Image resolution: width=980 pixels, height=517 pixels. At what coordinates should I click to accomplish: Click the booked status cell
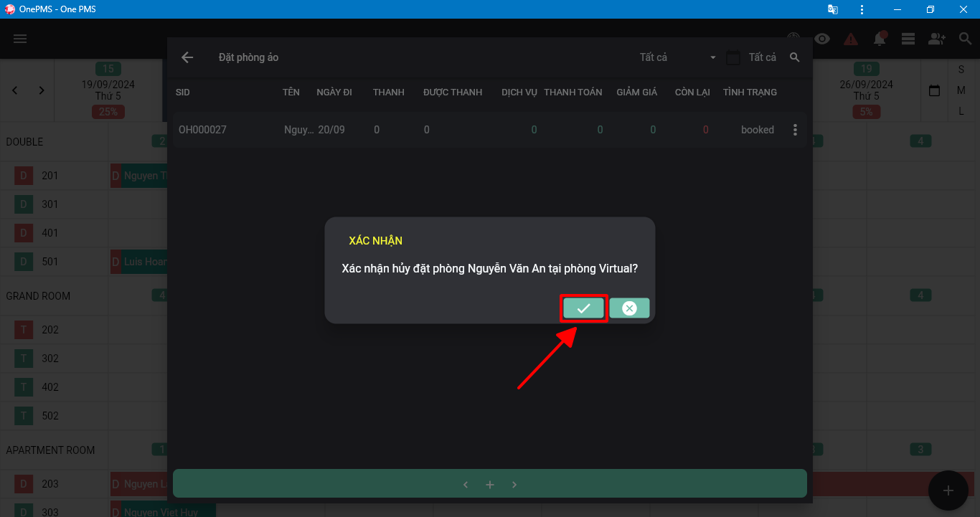pyautogui.click(x=758, y=130)
